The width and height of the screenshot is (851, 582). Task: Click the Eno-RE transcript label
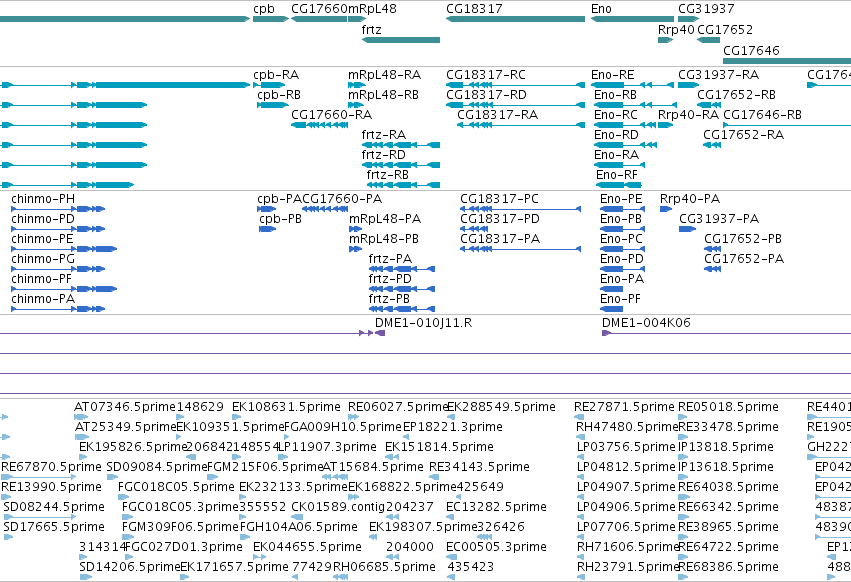pyautogui.click(x=613, y=74)
